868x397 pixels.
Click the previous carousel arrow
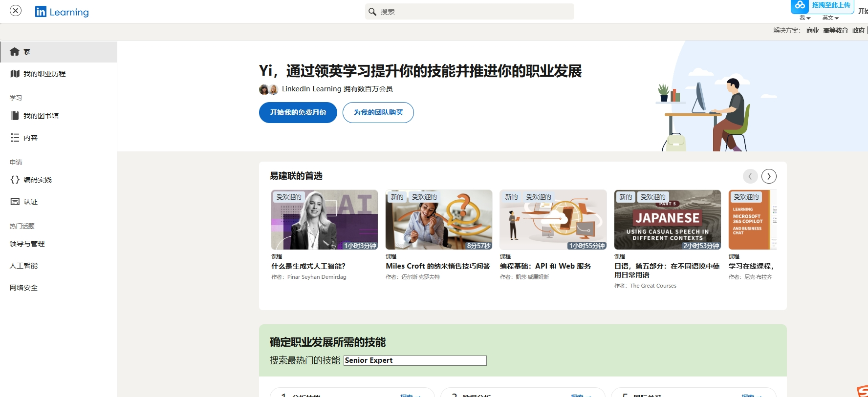[x=750, y=176]
